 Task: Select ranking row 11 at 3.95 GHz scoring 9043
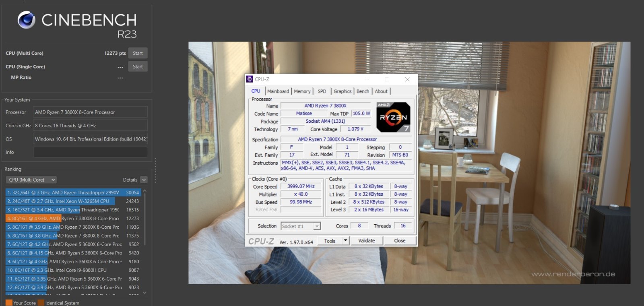[x=73, y=279]
